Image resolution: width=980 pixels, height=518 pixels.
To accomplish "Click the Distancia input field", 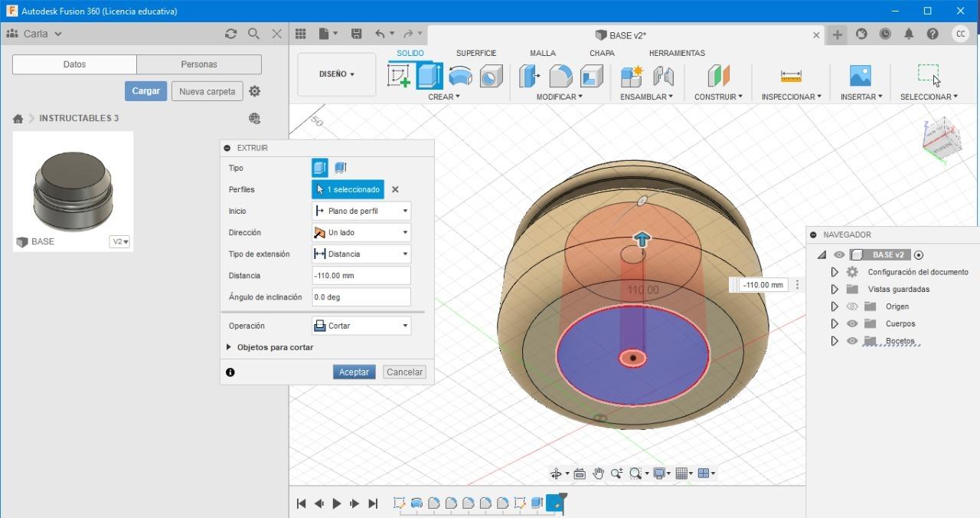I will 361,275.
